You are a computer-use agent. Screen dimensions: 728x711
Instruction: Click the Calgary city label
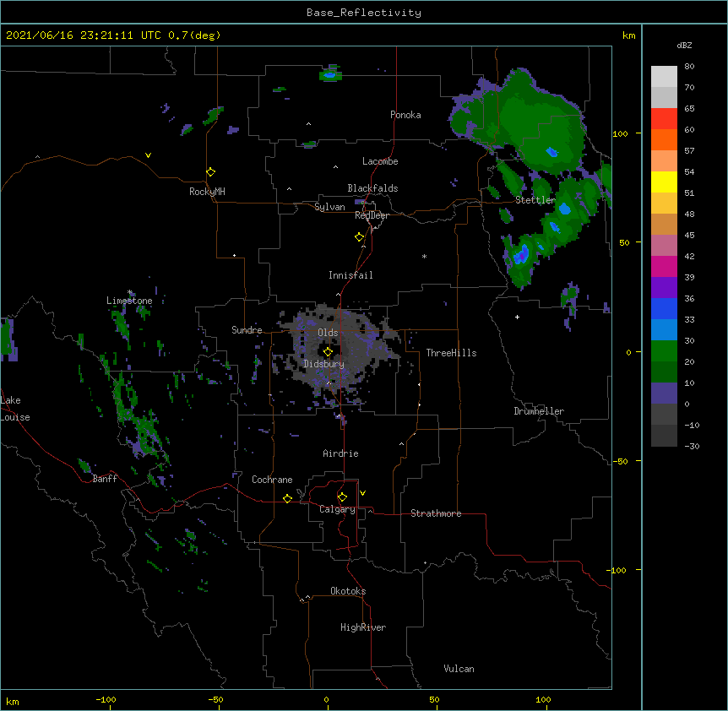(337, 509)
